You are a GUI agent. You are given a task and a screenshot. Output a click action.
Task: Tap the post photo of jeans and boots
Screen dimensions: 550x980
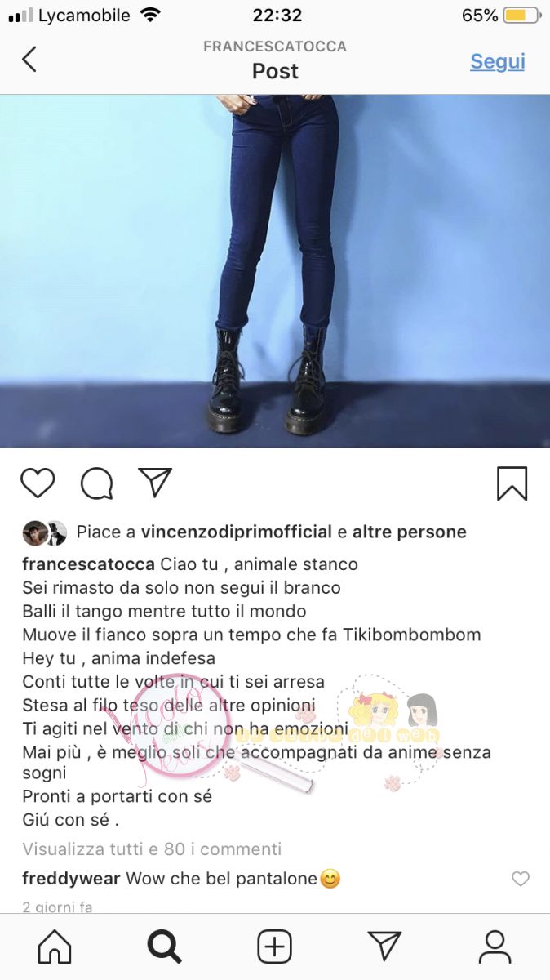click(x=275, y=271)
